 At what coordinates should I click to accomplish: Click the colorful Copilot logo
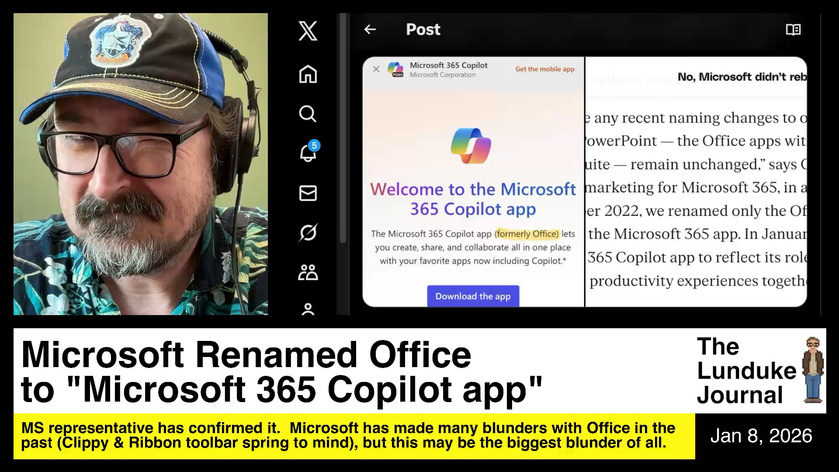(x=471, y=145)
